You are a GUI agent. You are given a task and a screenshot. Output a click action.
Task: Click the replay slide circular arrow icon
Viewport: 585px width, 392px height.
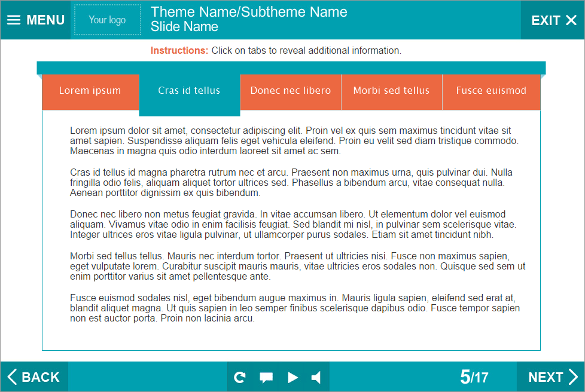coord(240,377)
